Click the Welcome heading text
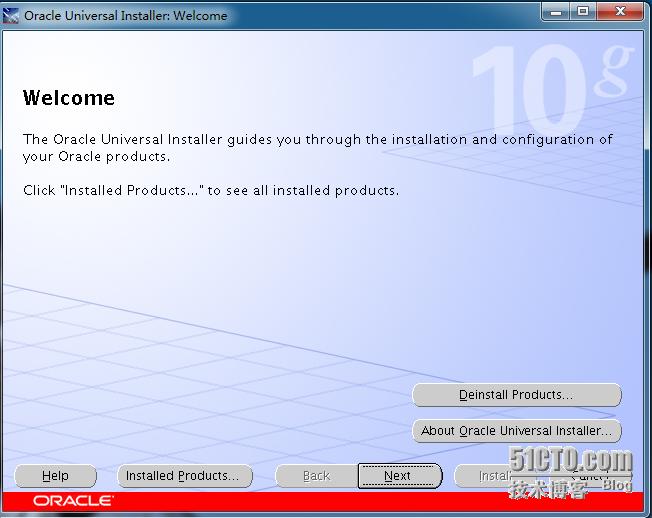652x518 pixels. [x=69, y=98]
